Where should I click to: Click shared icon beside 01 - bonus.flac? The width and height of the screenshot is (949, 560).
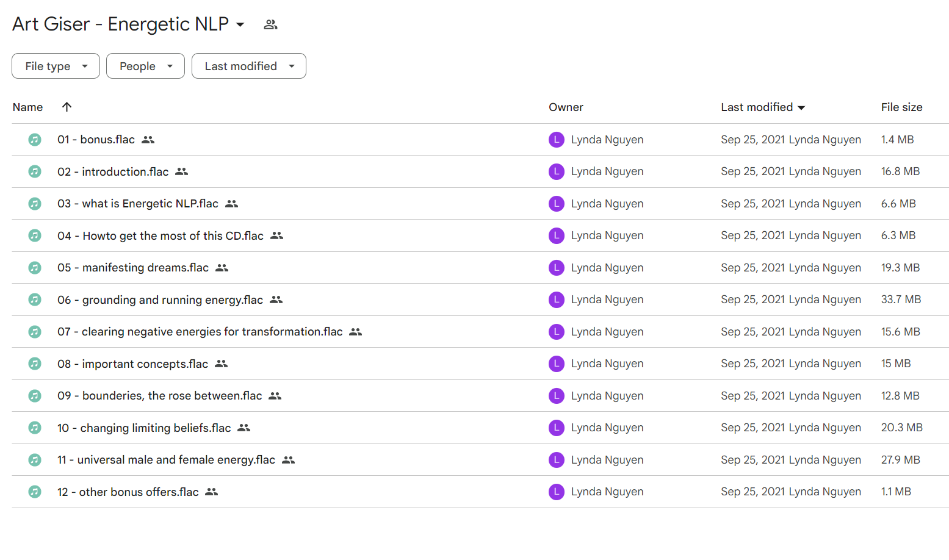tap(148, 140)
